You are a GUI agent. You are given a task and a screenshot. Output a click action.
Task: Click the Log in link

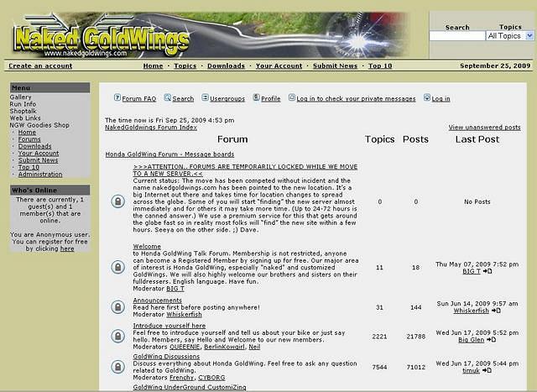pos(441,99)
